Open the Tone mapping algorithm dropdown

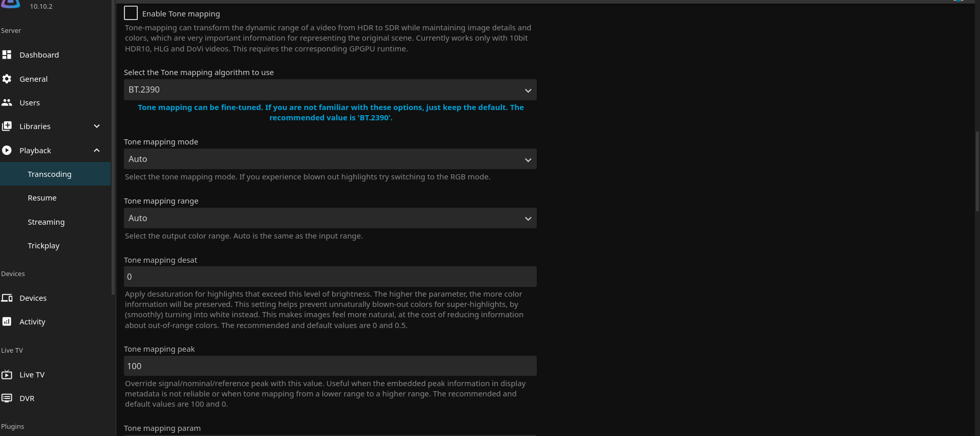tap(330, 89)
